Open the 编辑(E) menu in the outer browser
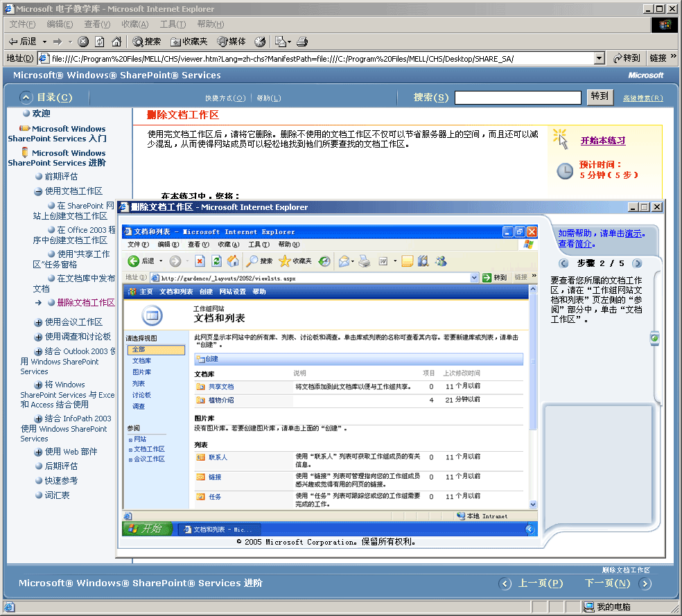This screenshot has height=616, width=682. [x=60, y=24]
